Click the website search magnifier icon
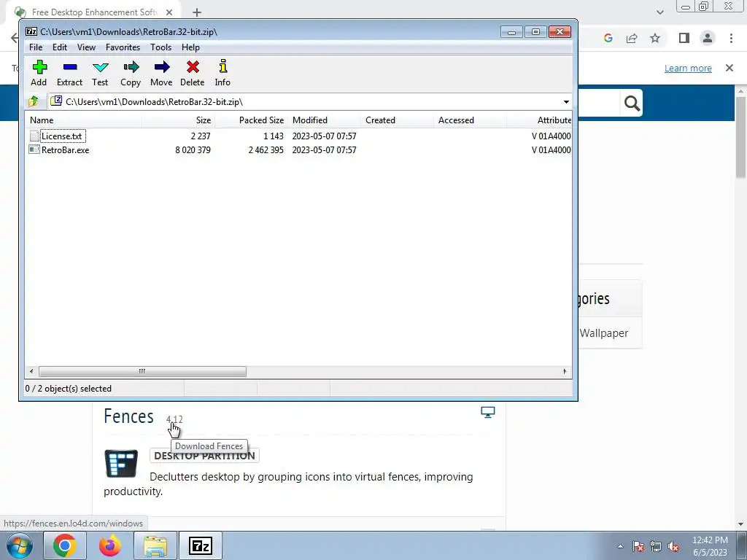Image resolution: width=747 pixels, height=560 pixels. [x=632, y=103]
